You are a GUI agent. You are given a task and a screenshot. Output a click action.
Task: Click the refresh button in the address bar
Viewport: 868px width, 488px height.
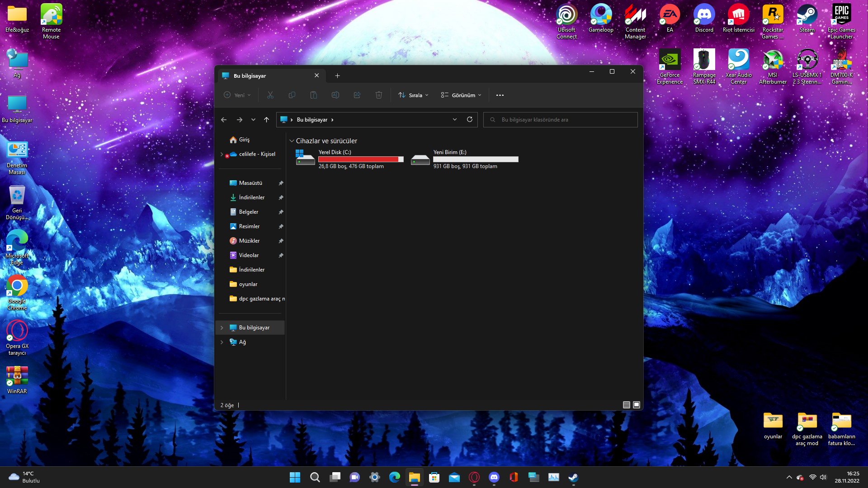[470, 120]
